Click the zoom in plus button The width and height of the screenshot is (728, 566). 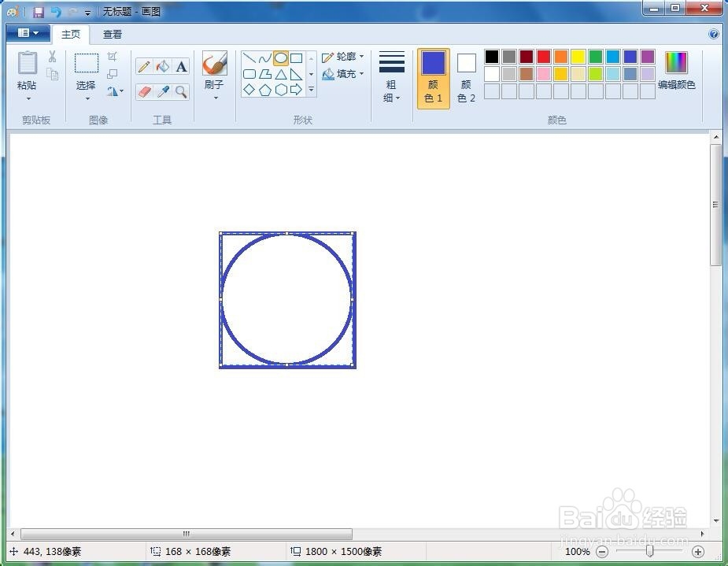(x=698, y=552)
